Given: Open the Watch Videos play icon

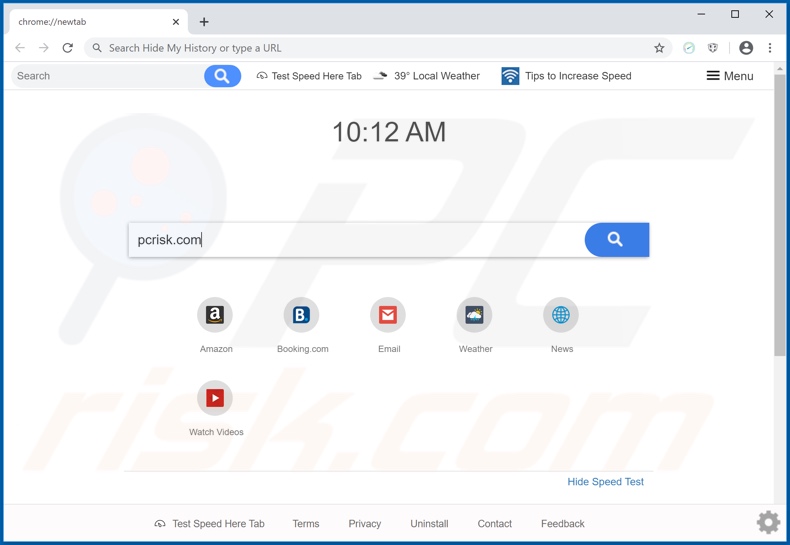Looking at the screenshot, I should click(215, 398).
